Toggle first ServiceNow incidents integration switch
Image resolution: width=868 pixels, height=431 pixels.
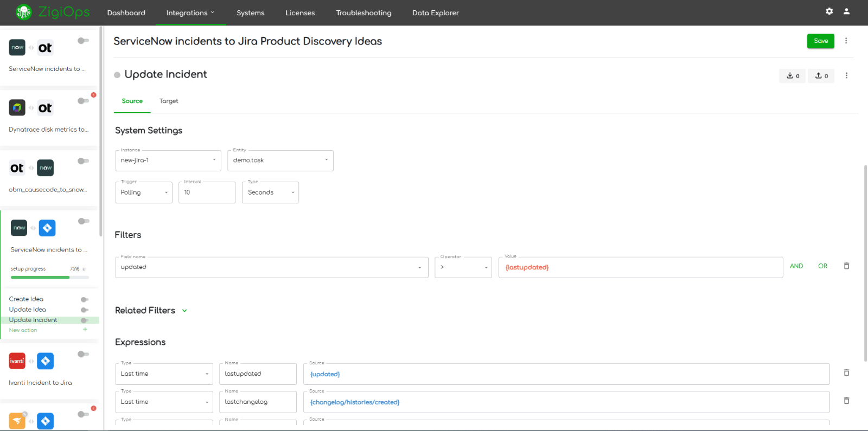pyautogui.click(x=83, y=41)
